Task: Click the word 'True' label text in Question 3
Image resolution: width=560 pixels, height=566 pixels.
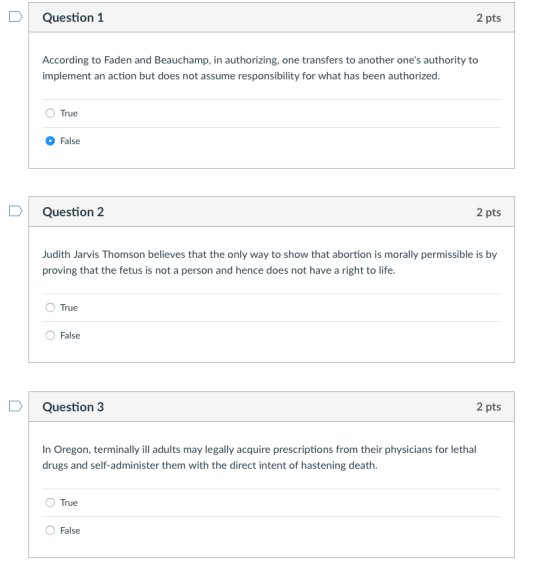Action: point(69,503)
